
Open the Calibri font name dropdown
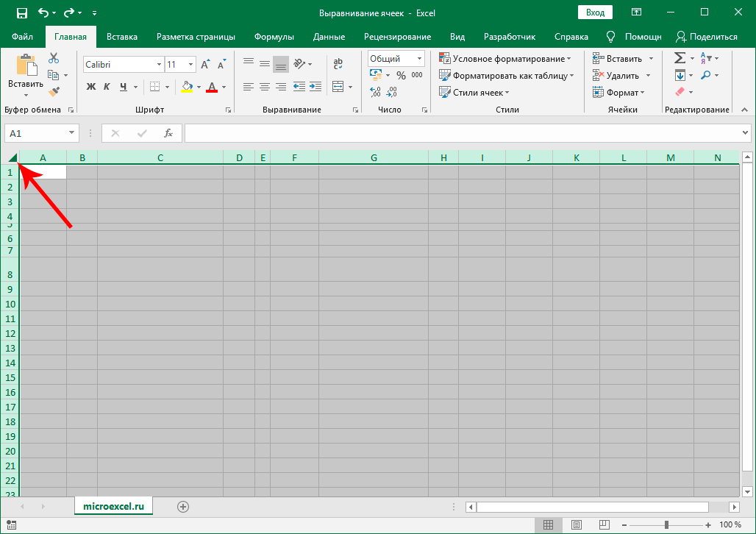pyautogui.click(x=159, y=65)
